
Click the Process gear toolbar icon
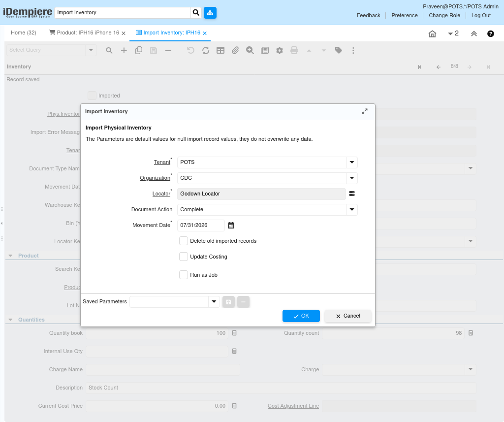(x=280, y=51)
